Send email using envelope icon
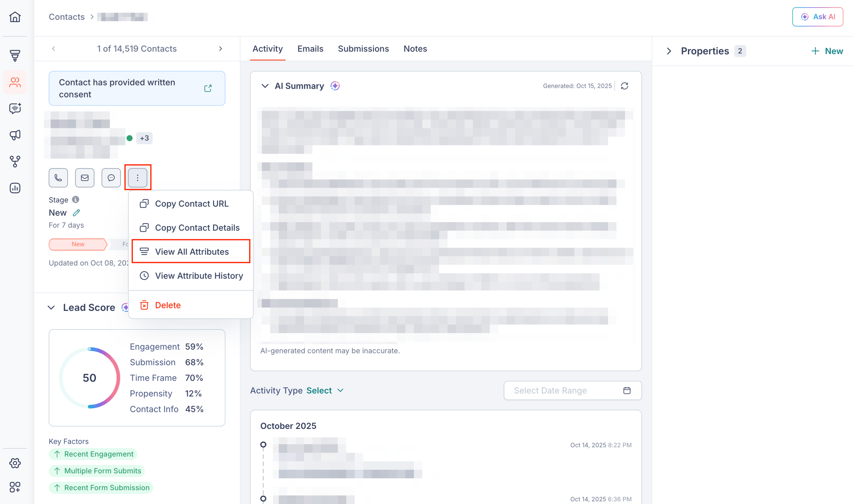The width and height of the screenshot is (853, 504). tap(85, 178)
